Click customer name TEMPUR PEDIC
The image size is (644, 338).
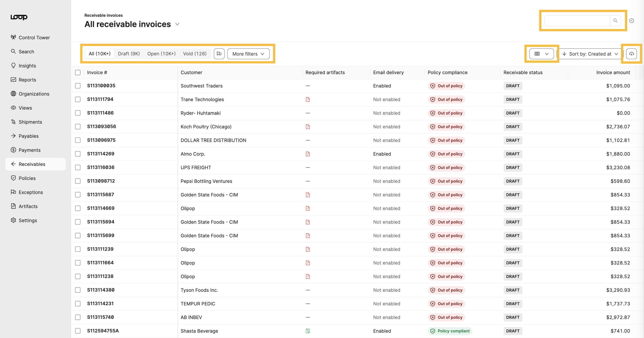(x=198, y=304)
